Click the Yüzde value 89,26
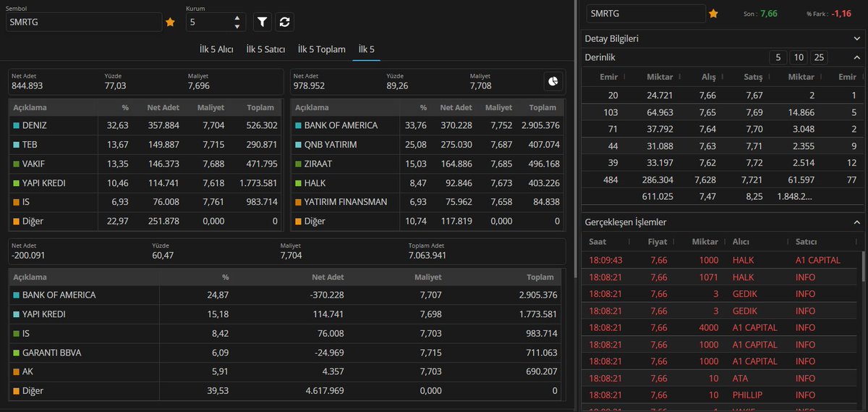The height and width of the screenshot is (412, 868). (x=398, y=85)
